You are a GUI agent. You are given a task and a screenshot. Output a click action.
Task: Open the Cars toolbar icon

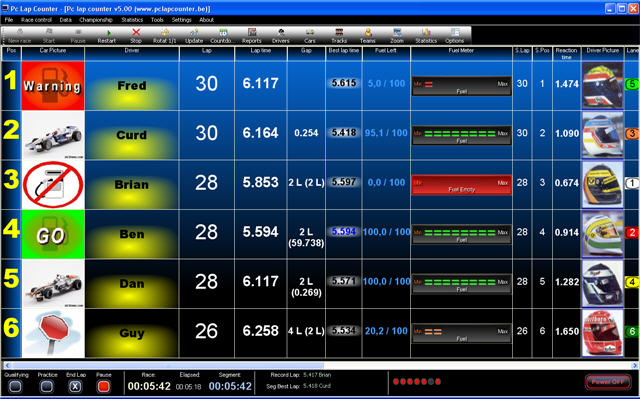click(x=310, y=35)
